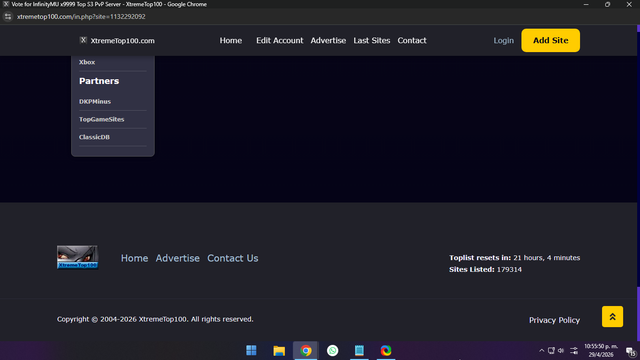Open Contact in top navigation
This screenshot has width=640, height=360.
pyautogui.click(x=412, y=40)
